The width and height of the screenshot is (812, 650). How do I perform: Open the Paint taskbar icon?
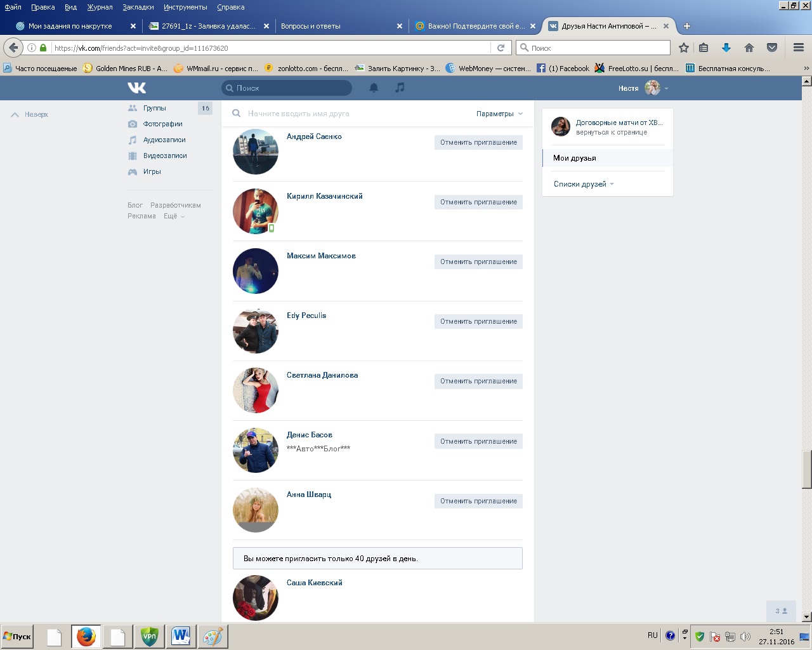213,636
